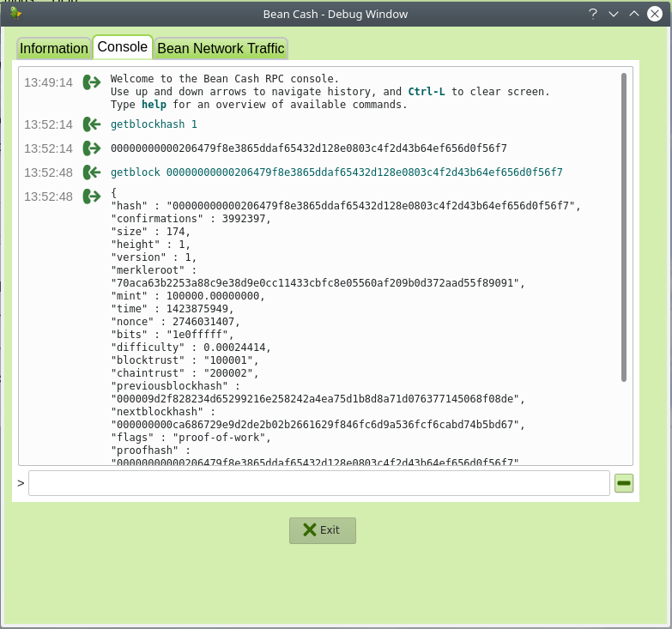672x629 pixels.
Task: Switch to the Information tab
Action: [x=53, y=48]
